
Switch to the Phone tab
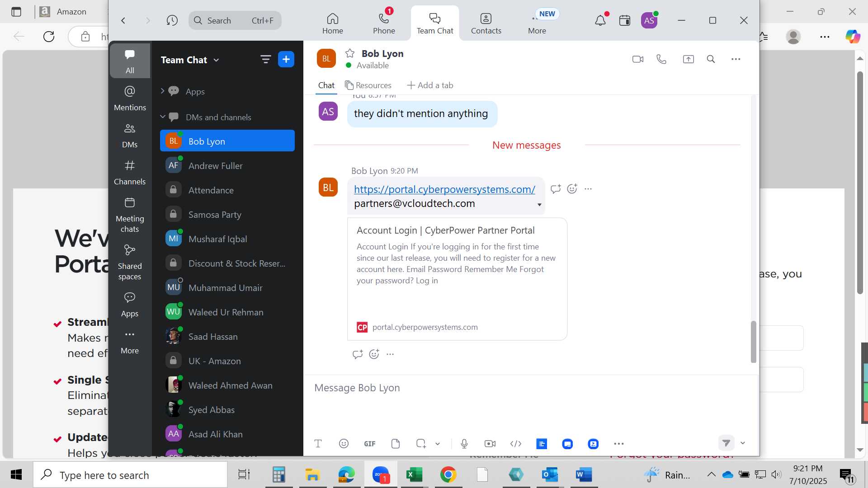click(x=384, y=23)
